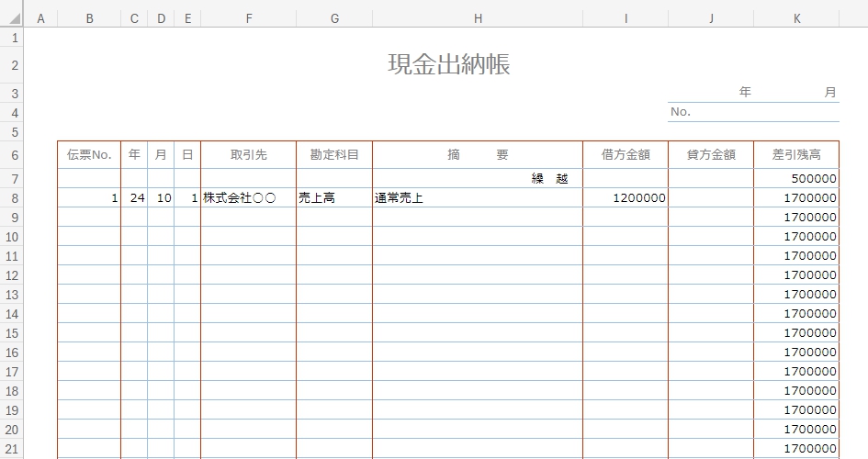Viewport: 868px width, 459px height.
Task: Select column K header
Action: (795, 18)
